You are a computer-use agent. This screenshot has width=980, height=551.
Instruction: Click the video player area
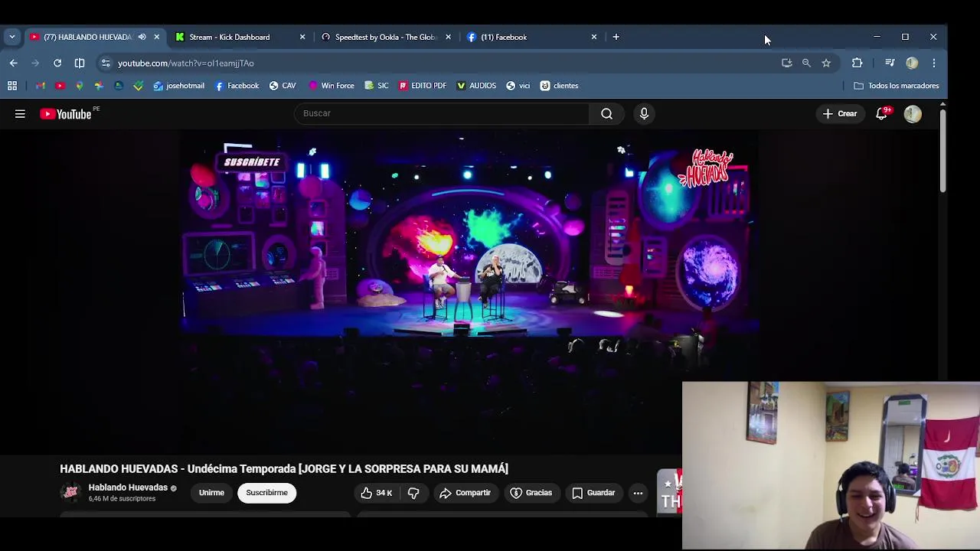470,292
